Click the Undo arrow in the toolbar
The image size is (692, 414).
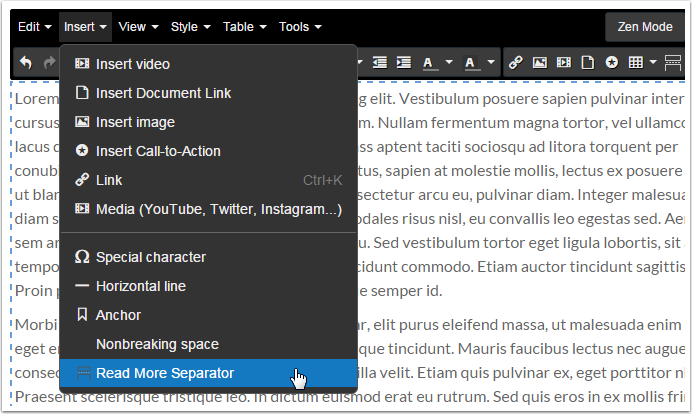click(x=26, y=62)
